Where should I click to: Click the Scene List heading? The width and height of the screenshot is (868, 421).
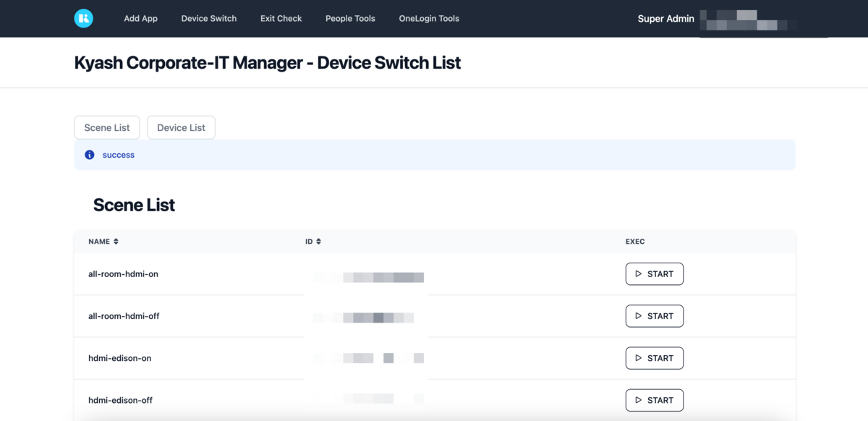(134, 205)
